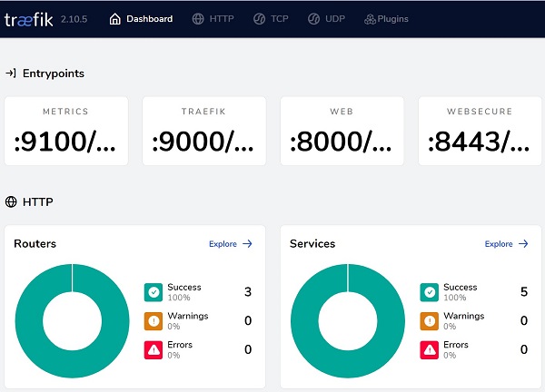The image size is (545, 392).
Task: Click the version number 2.10.5
Action: click(74, 19)
